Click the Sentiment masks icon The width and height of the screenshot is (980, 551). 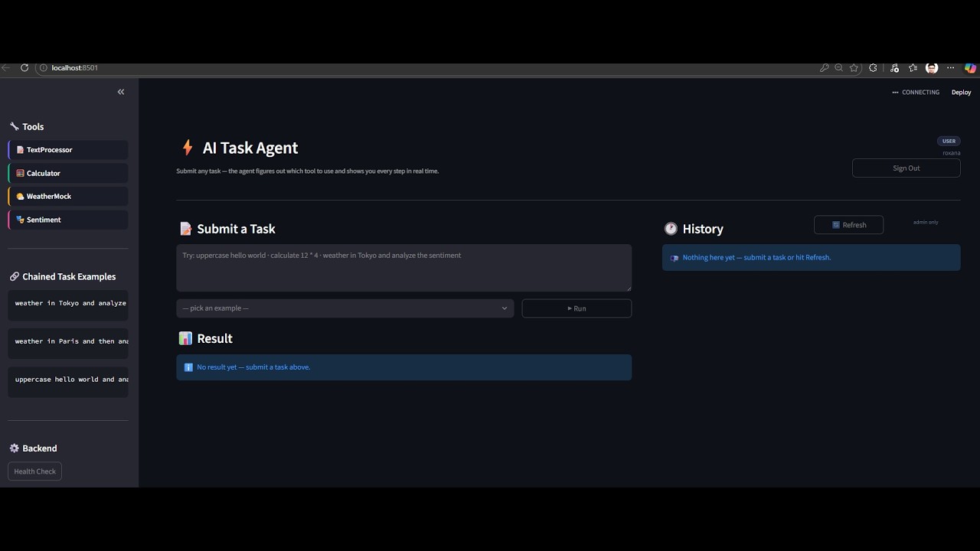pyautogui.click(x=20, y=220)
